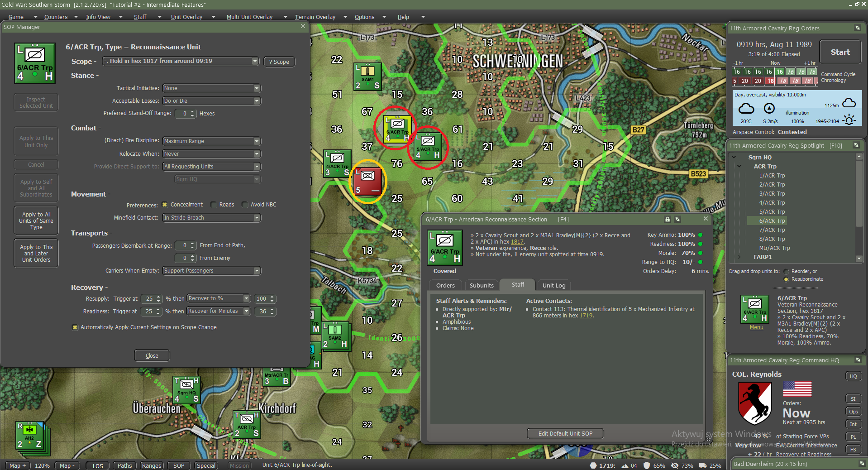Select 3/ACR Trp in the Spotlight tree

pos(772,194)
